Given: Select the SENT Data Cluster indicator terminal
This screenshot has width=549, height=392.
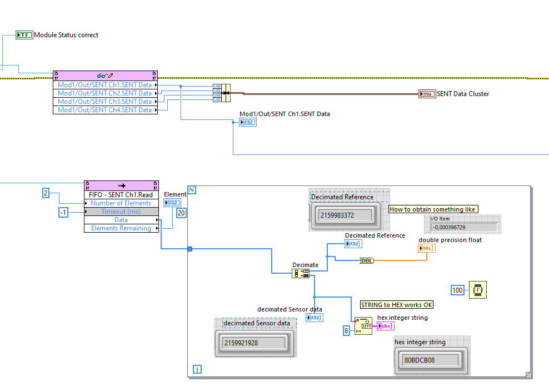Looking at the screenshot, I should pos(427,94).
